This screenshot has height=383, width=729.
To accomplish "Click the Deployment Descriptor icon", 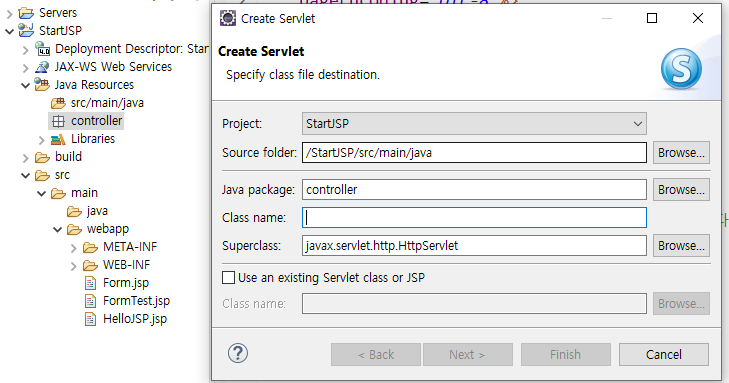I will (x=42, y=49).
